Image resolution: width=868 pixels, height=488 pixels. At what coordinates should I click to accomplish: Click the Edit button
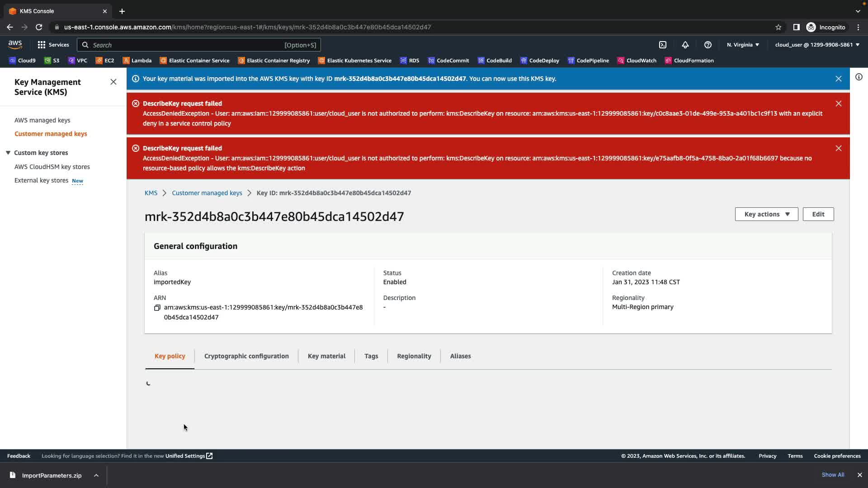818,214
